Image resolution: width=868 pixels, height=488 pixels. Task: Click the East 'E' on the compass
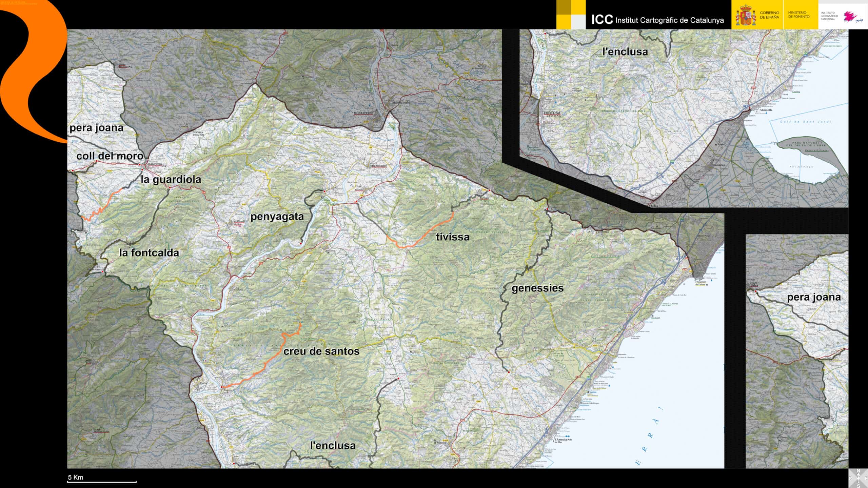(x=866, y=478)
